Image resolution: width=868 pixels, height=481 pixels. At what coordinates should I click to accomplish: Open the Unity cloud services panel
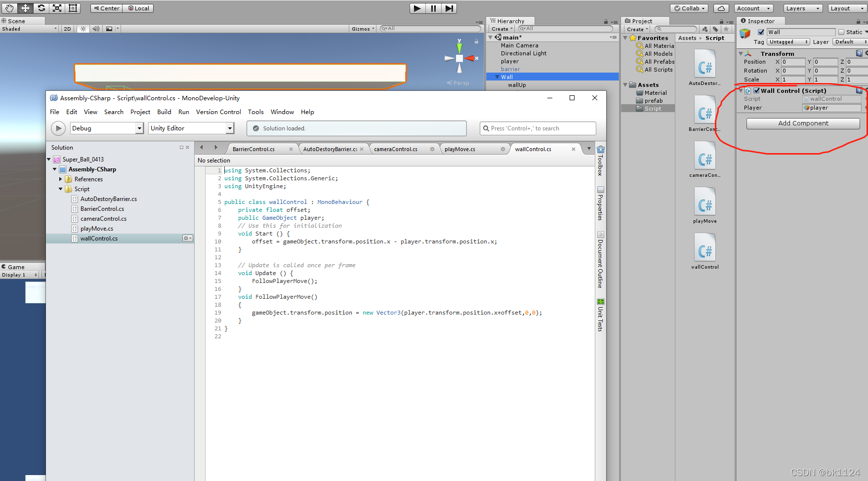pyautogui.click(x=721, y=8)
